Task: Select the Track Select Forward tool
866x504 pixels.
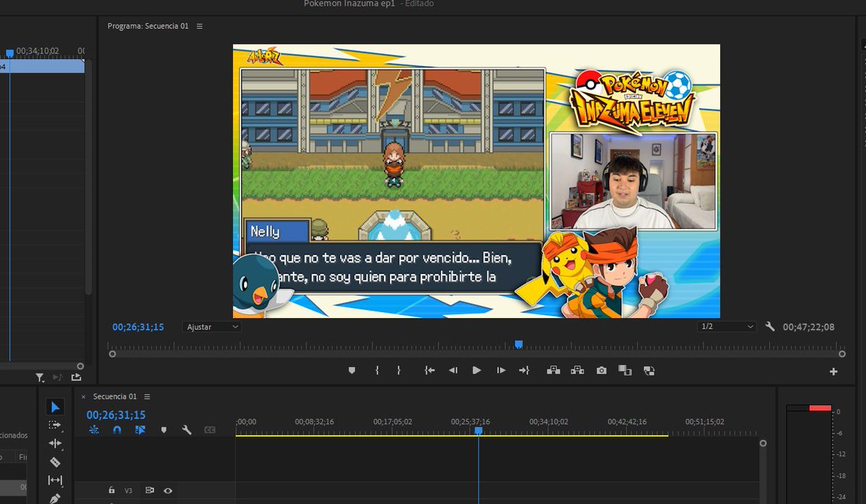Action: 56,425
